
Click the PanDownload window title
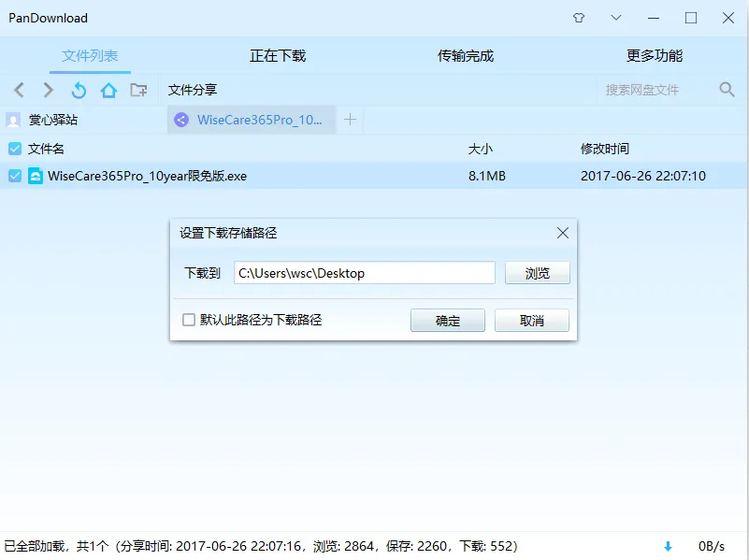(x=49, y=18)
